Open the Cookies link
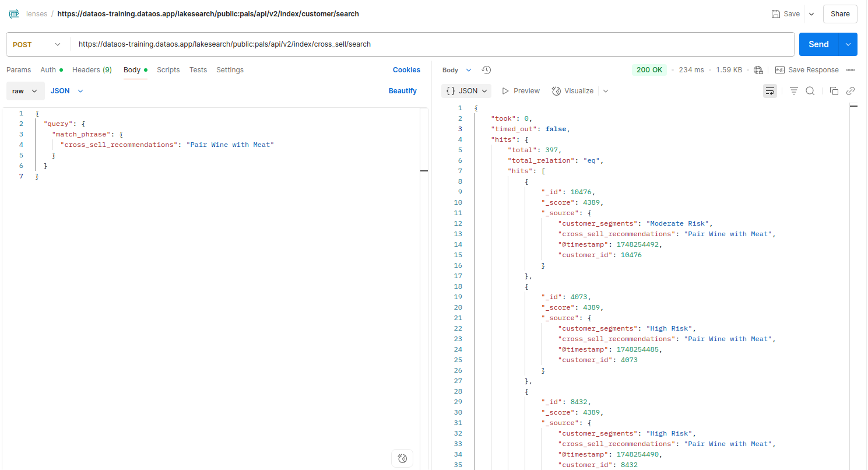The height and width of the screenshot is (470, 868). pyautogui.click(x=406, y=70)
